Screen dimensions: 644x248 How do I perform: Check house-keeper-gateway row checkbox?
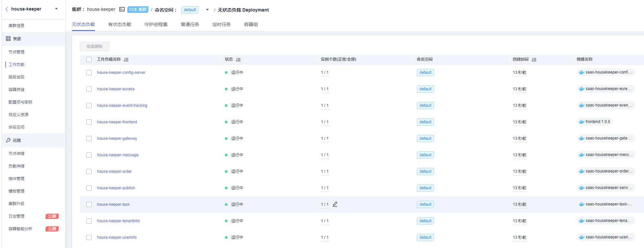[89, 139]
